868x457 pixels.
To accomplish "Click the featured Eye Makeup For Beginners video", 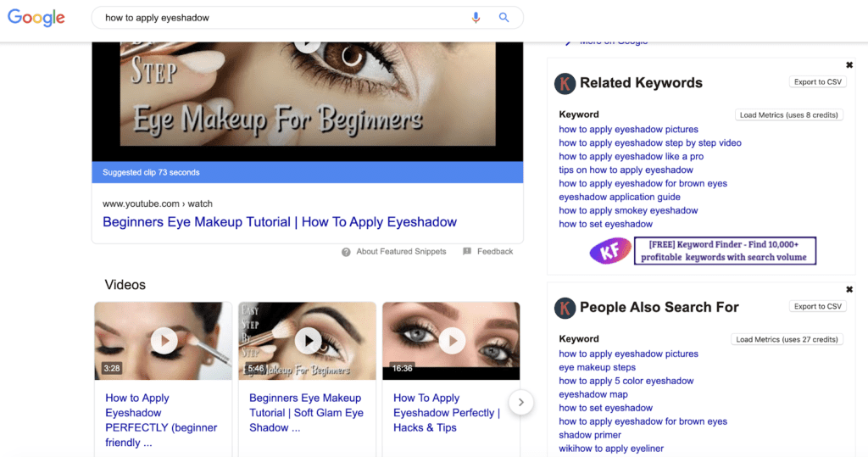I will pos(307,102).
